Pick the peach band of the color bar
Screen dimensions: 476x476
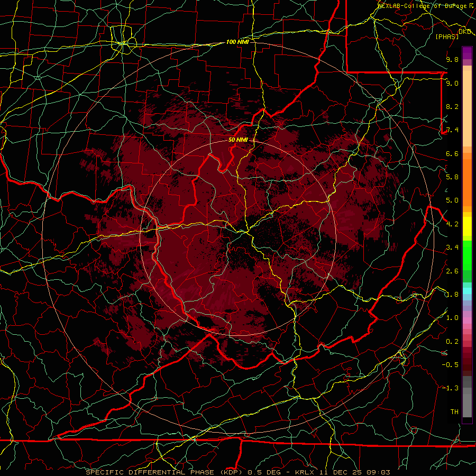pyautogui.click(x=467, y=106)
